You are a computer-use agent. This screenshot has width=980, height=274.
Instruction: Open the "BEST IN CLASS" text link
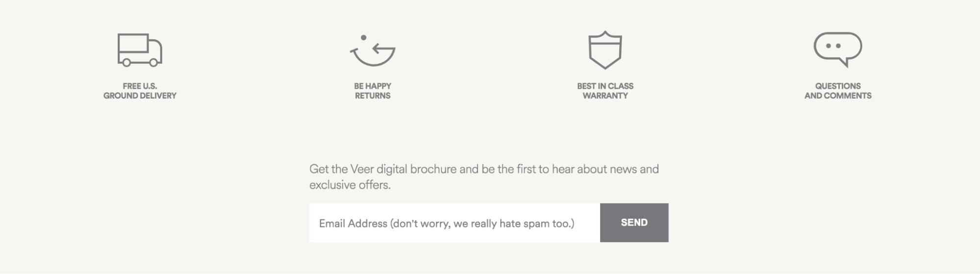(x=605, y=86)
